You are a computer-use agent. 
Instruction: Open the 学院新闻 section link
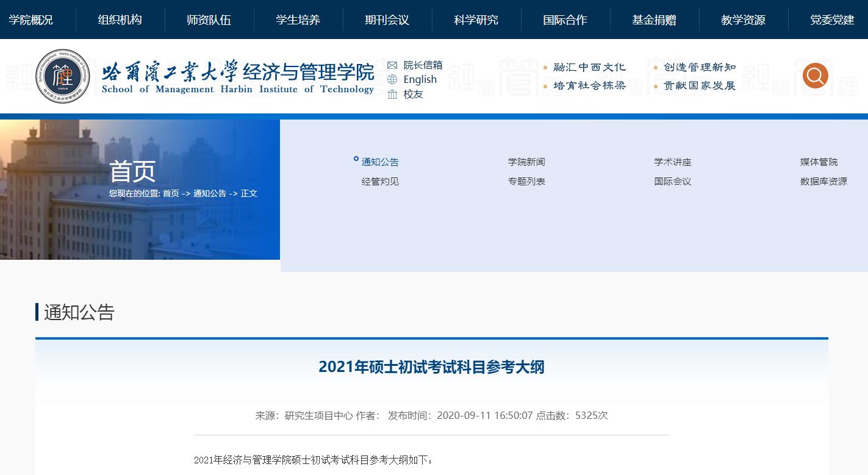526,162
